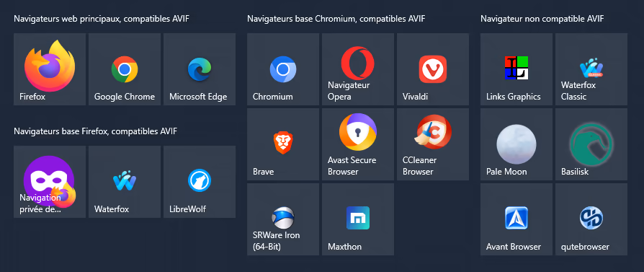Select group title 'Navigateurs base Firefox, compatibles AVIF'
Image resolution: width=644 pixels, height=272 pixels.
click(x=96, y=131)
